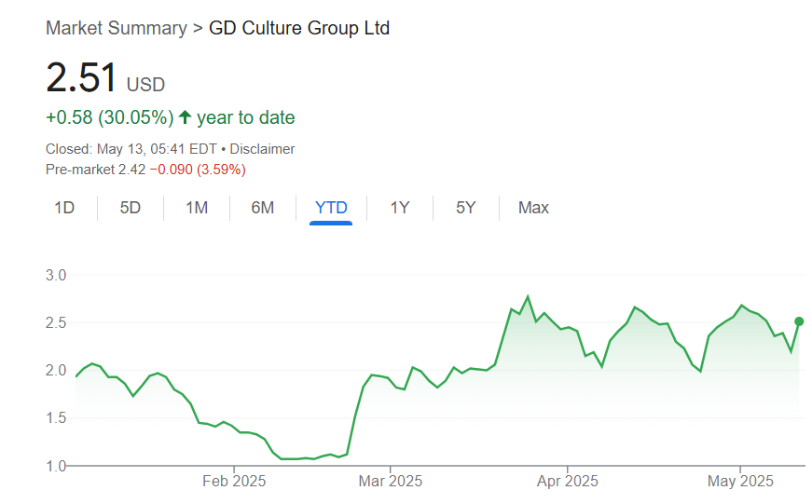Click the May 2025 axis marker
Screen dimensions: 812x504
point(741,481)
